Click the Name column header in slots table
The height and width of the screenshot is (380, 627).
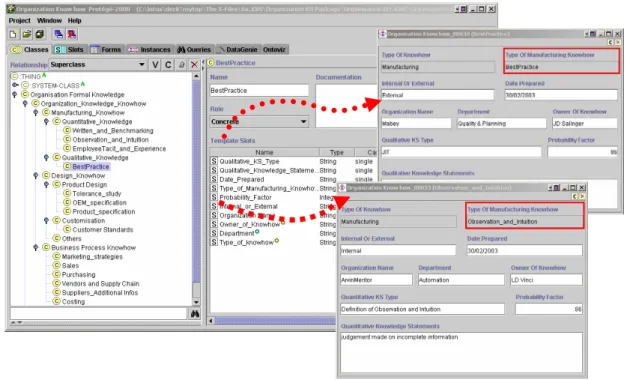pyautogui.click(x=264, y=152)
